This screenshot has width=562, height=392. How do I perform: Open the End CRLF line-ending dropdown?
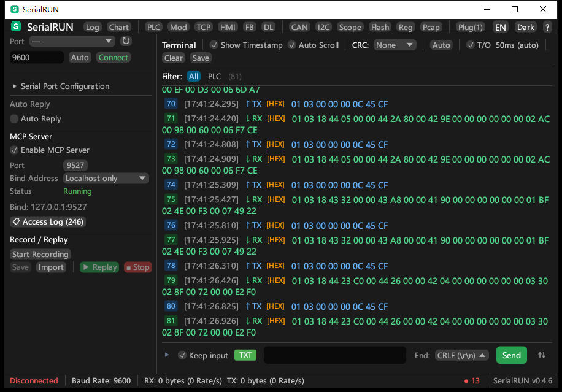pyautogui.click(x=462, y=355)
